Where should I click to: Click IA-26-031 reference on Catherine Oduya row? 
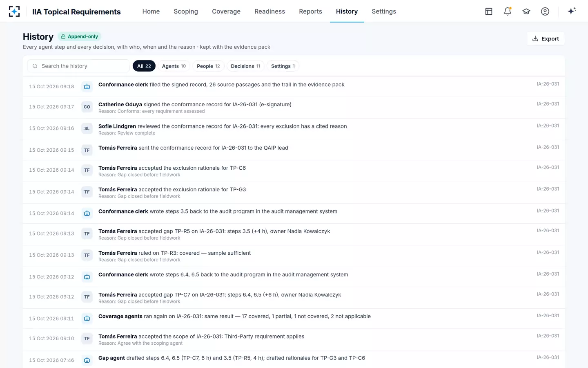point(548,104)
